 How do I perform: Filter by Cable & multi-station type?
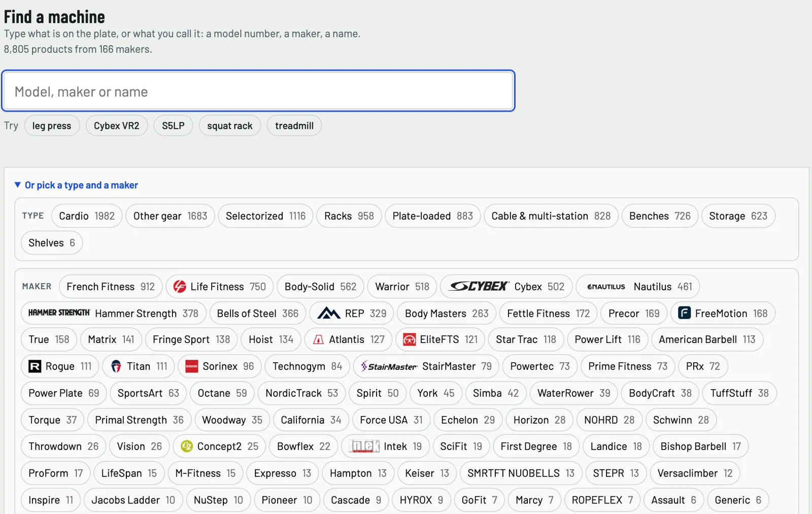551,216
